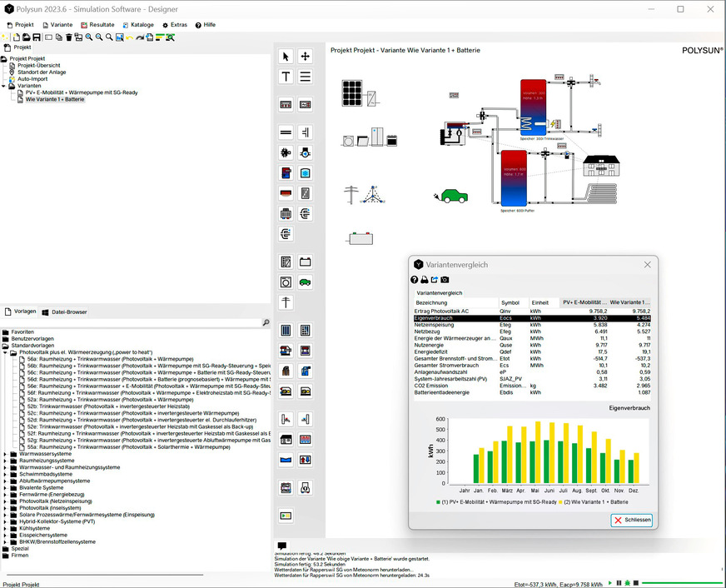Expand the Kühlsysteme template folder
Image resolution: width=726 pixels, height=588 pixels.
pos(4,528)
